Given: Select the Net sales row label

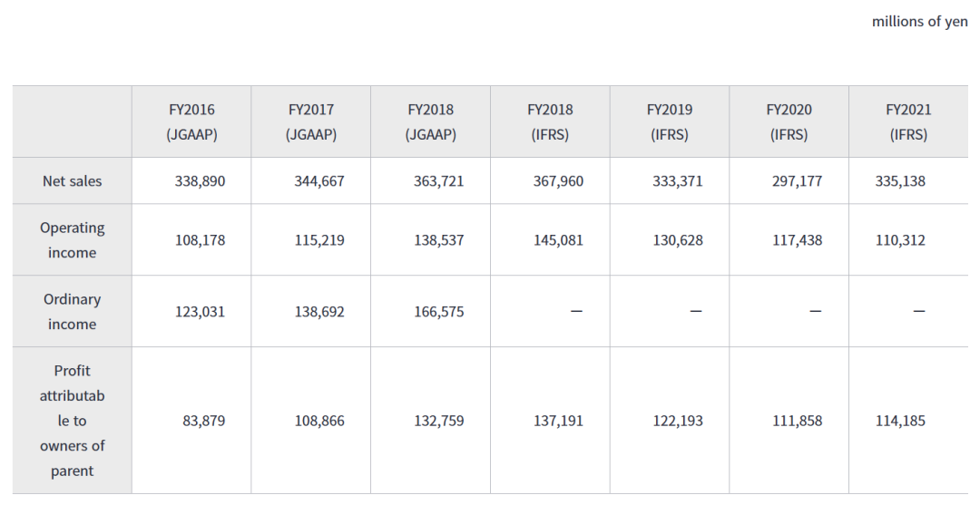Looking at the screenshot, I should 73,181.
